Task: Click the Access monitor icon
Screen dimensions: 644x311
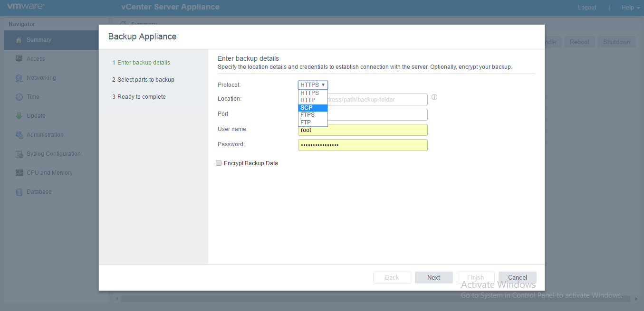Action: (19, 59)
